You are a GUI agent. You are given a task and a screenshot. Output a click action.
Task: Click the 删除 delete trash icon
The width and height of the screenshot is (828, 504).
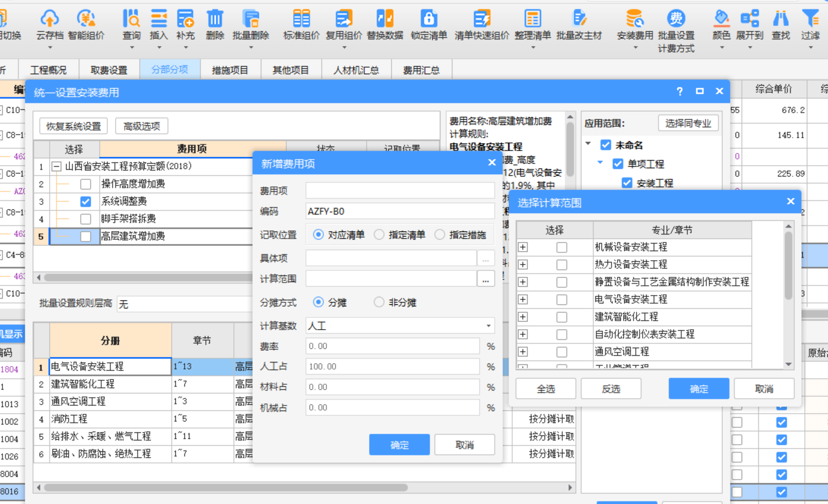point(215,25)
